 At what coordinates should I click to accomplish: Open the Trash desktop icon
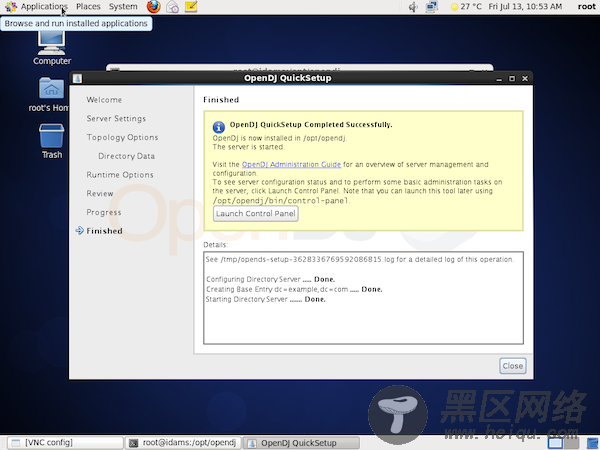point(52,141)
